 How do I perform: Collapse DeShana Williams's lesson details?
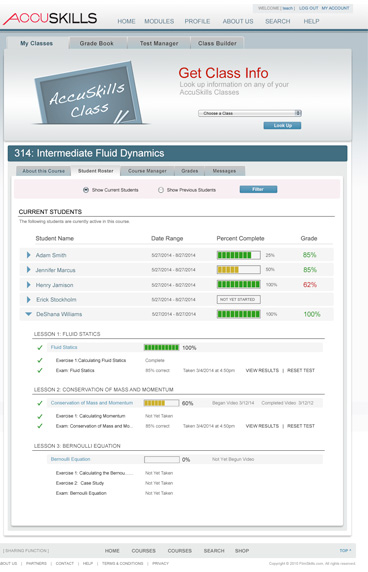[28, 314]
